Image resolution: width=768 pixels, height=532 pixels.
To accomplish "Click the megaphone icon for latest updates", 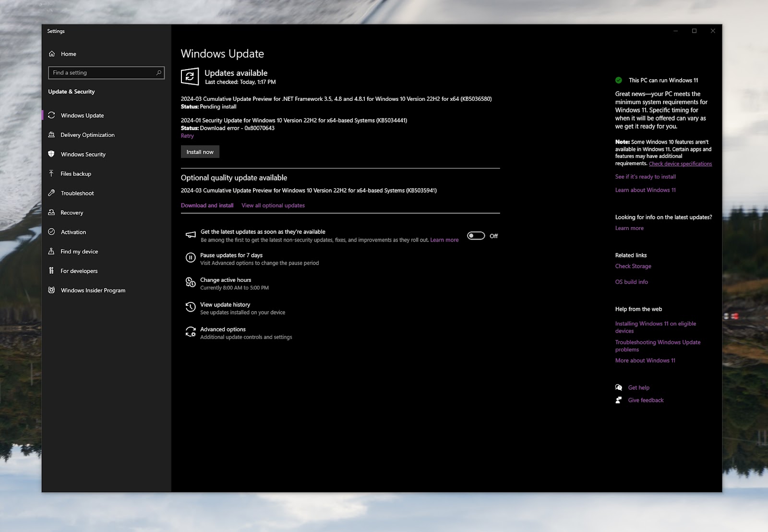I will pyautogui.click(x=191, y=235).
